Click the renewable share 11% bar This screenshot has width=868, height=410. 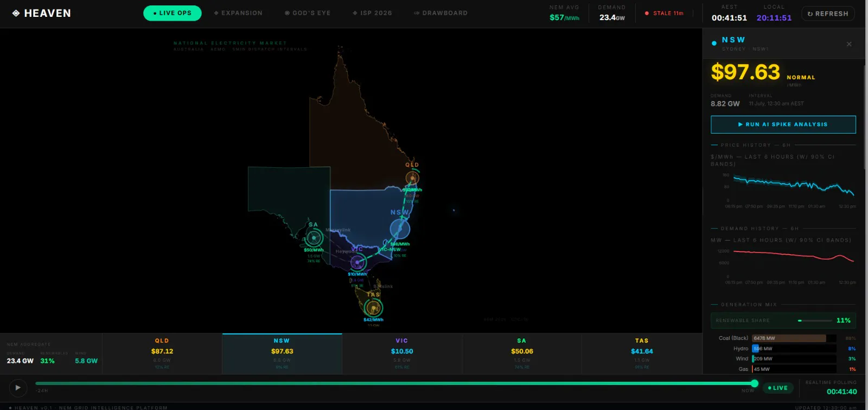coord(783,320)
